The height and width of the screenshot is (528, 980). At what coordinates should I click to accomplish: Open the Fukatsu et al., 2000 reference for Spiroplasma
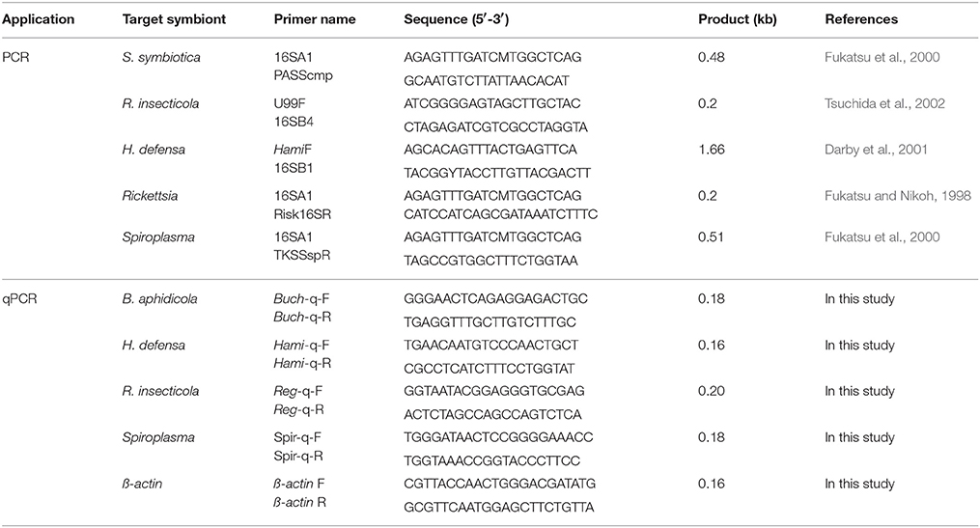pyautogui.click(x=882, y=237)
